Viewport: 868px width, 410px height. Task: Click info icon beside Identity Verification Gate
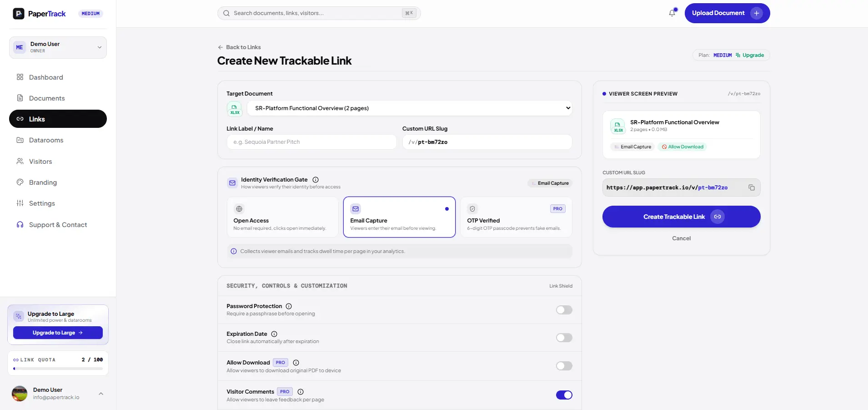[316, 180]
